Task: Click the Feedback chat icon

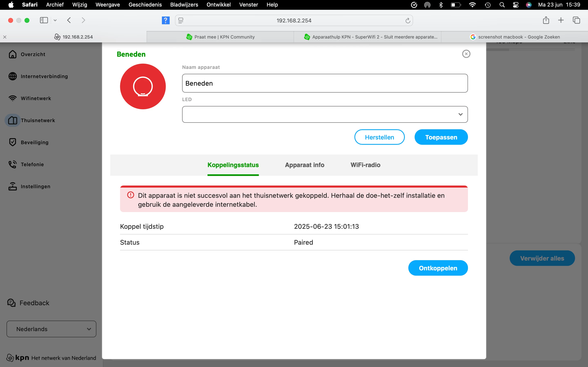Action: tap(11, 303)
